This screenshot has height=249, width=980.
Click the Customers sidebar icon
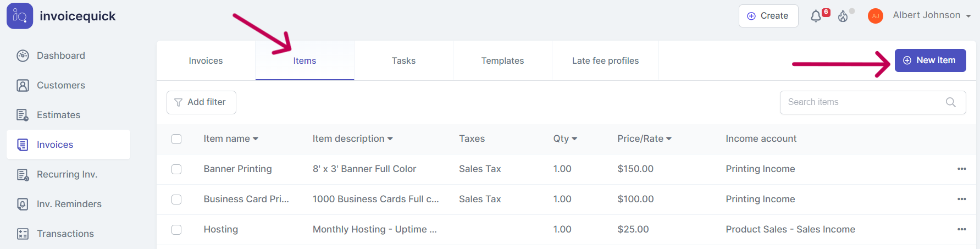click(23, 85)
